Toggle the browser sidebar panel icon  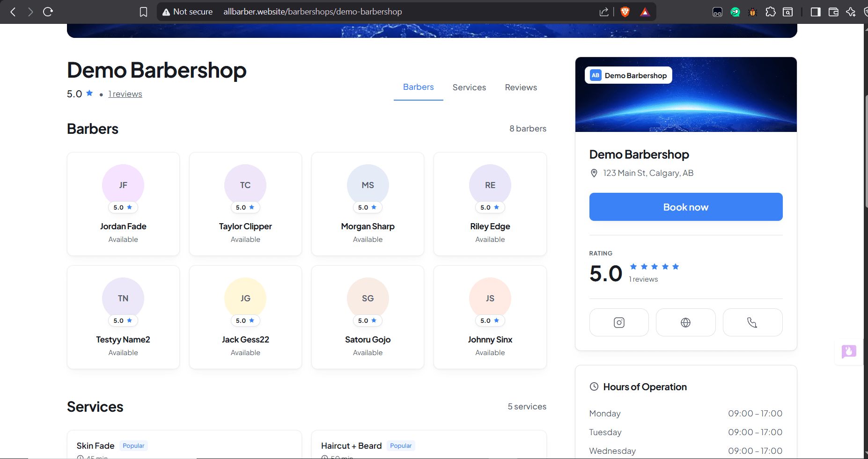pos(816,12)
